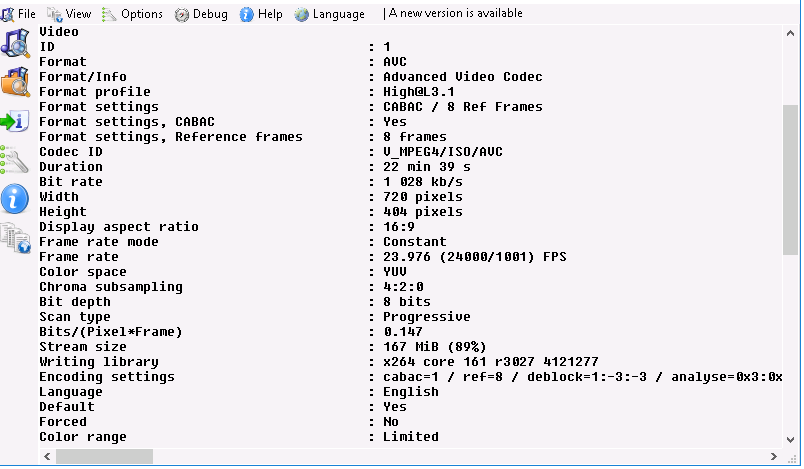Click the vertical scrollbar down arrow
Viewport: 804px width, 469px height.
pyautogui.click(x=790, y=440)
